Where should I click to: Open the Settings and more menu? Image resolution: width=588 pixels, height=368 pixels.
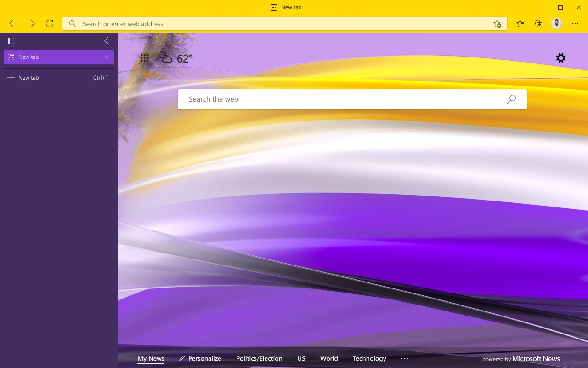pos(575,23)
